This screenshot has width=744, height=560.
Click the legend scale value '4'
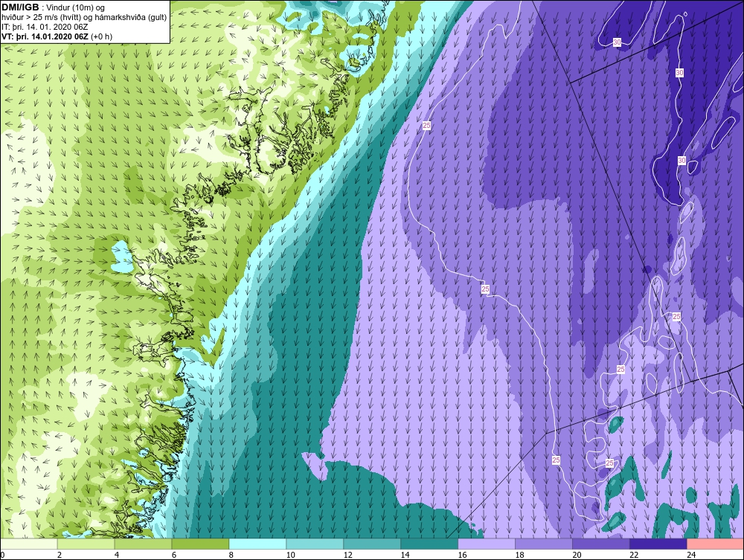pyautogui.click(x=117, y=555)
